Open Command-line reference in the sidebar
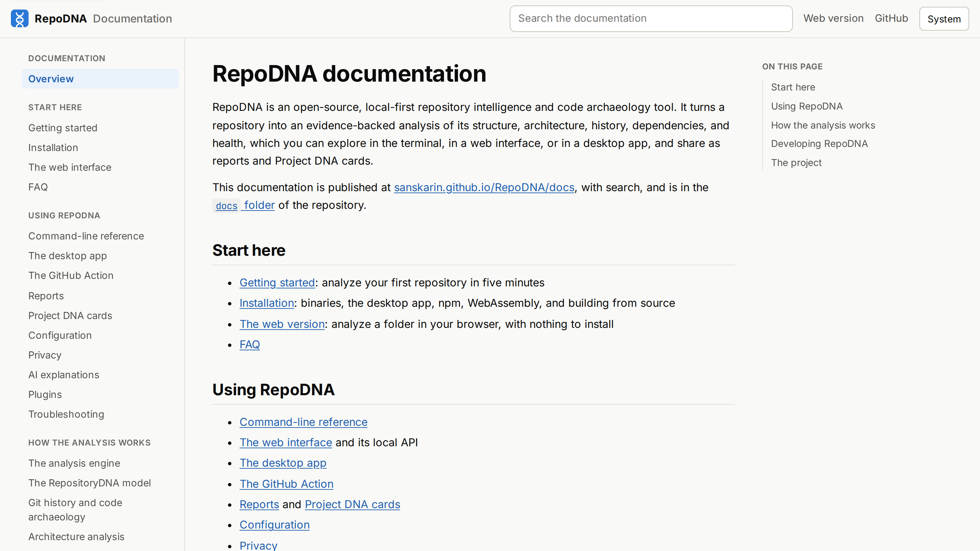The width and height of the screenshot is (980, 551). [86, 236]
